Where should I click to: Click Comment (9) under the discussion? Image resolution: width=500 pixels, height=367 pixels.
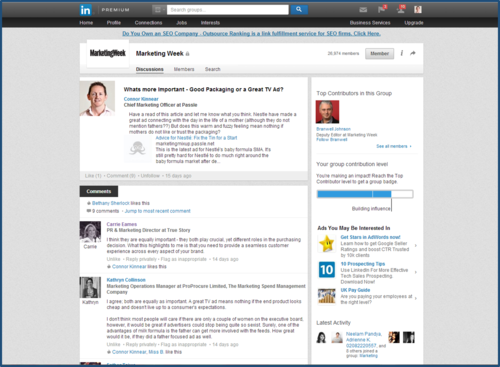(x=121, y=176)
